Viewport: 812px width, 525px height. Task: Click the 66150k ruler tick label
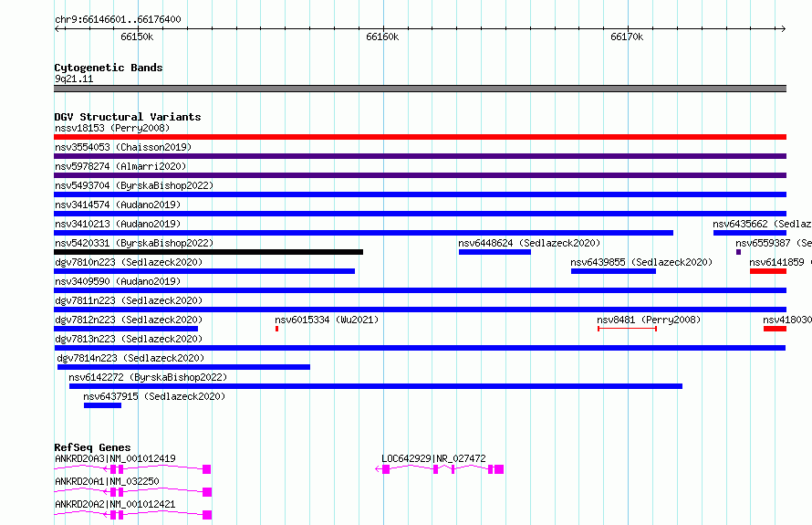pos(137,37)
